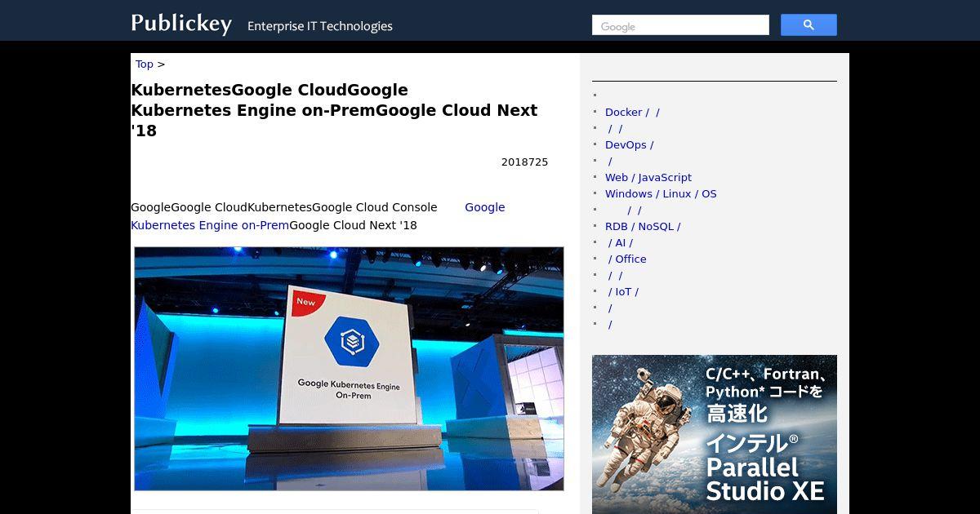Viewport: 980px width, 514px height.
Task: Click the Intel Parallel Studio XE ad banner
Action: pyautogui.click(x=715, y=434)
